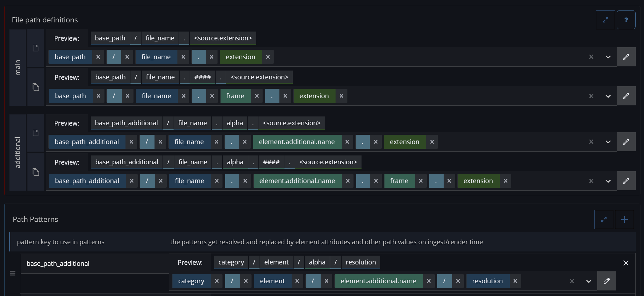Edit the main single-file path definition
Viewport: 644px width, 296px height.
point(626,57)
